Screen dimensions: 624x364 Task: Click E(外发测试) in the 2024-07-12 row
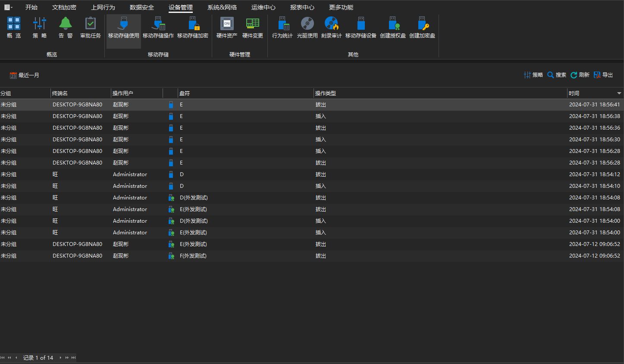pos(193,244)
